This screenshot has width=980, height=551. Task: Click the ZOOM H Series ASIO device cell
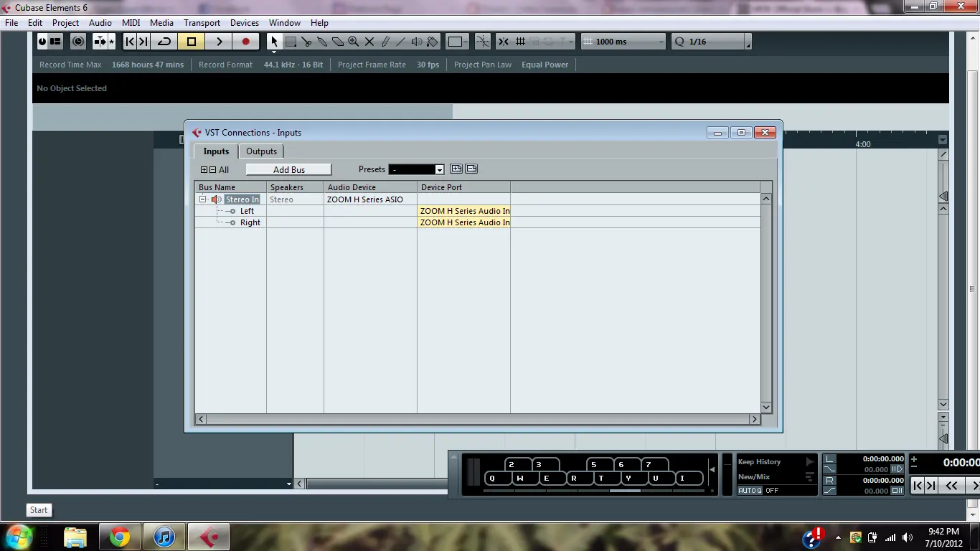click(x=370, y=199)
